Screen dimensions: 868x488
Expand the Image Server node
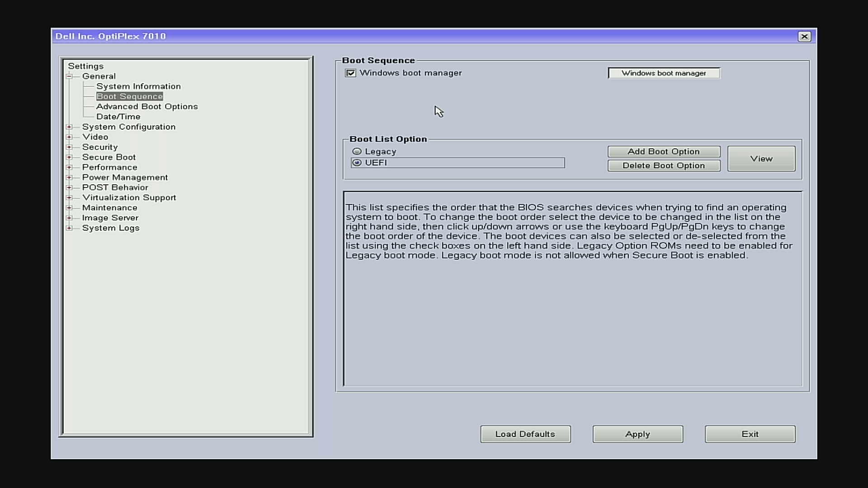69,218
